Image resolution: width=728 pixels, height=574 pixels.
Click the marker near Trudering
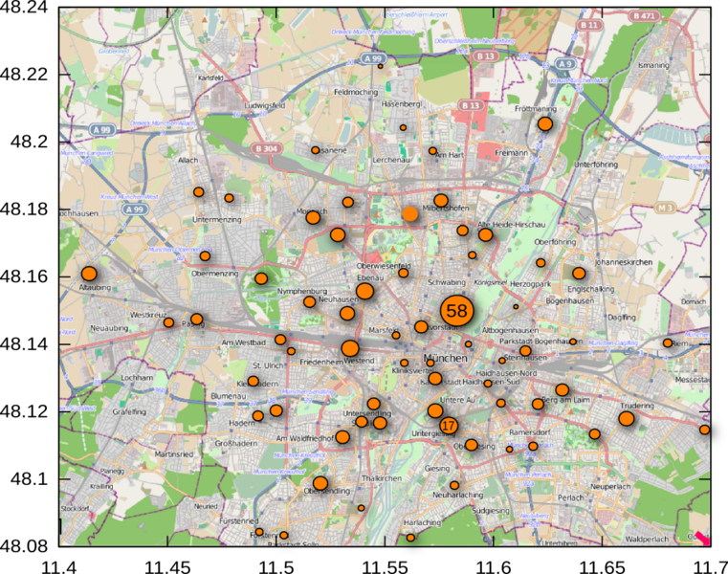coord(626,419)
